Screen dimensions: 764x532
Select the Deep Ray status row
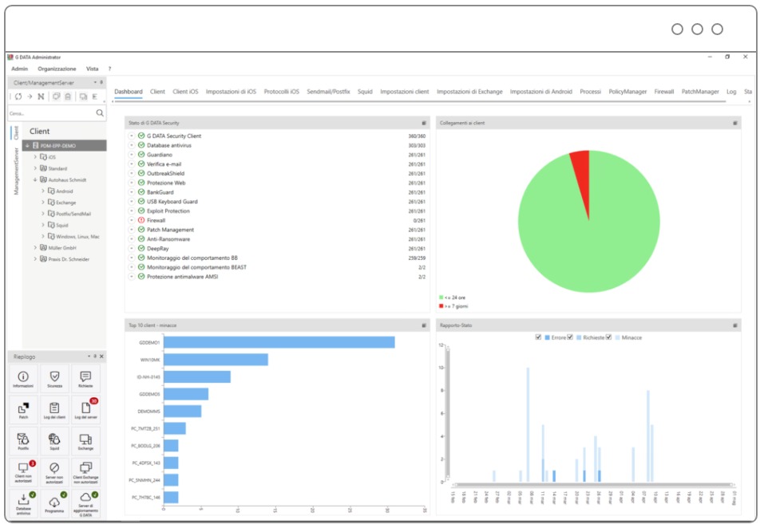pyautogui.click(x=277, y=249)
